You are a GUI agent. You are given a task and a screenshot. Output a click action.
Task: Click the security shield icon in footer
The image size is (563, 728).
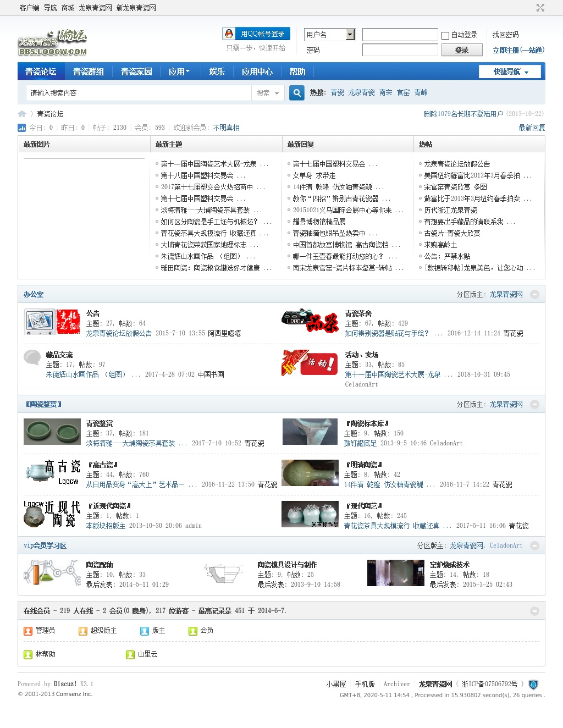pyautogui.click(x=533, y=685)
